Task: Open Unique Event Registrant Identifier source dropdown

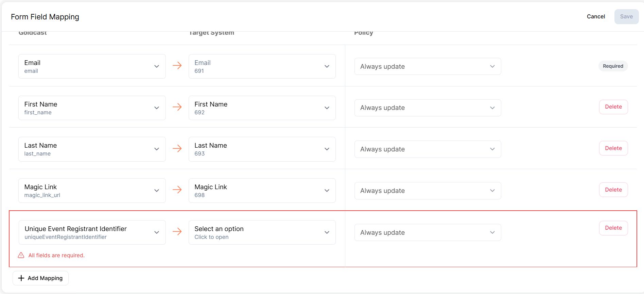Action: click(x=92, y=232)
